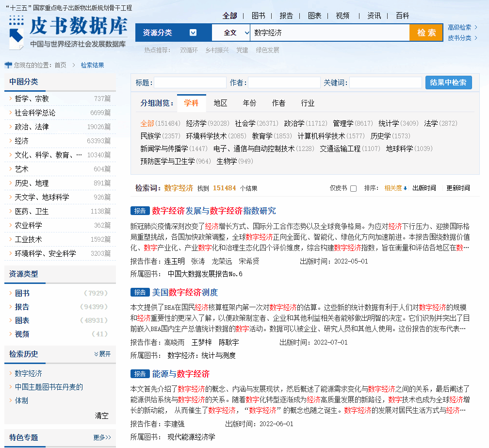Sort results by 出版时间

[x=424, y=188]
